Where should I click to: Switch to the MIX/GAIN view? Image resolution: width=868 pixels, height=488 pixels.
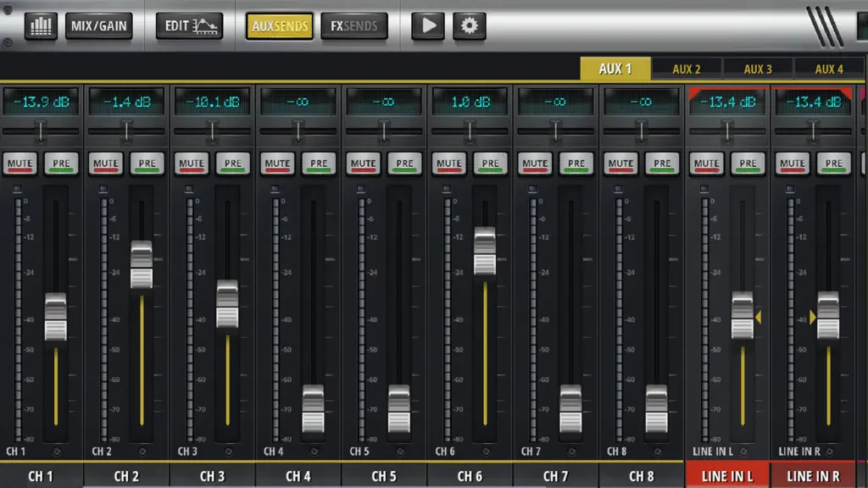[99, 26]
